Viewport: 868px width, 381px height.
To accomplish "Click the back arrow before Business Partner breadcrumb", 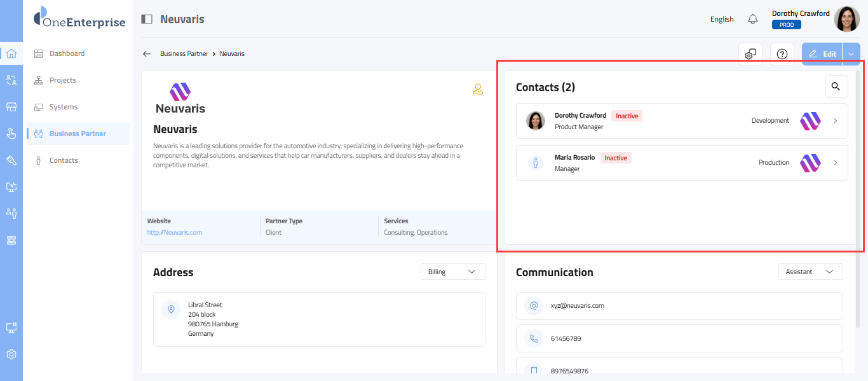I will [x=147, y=54].
